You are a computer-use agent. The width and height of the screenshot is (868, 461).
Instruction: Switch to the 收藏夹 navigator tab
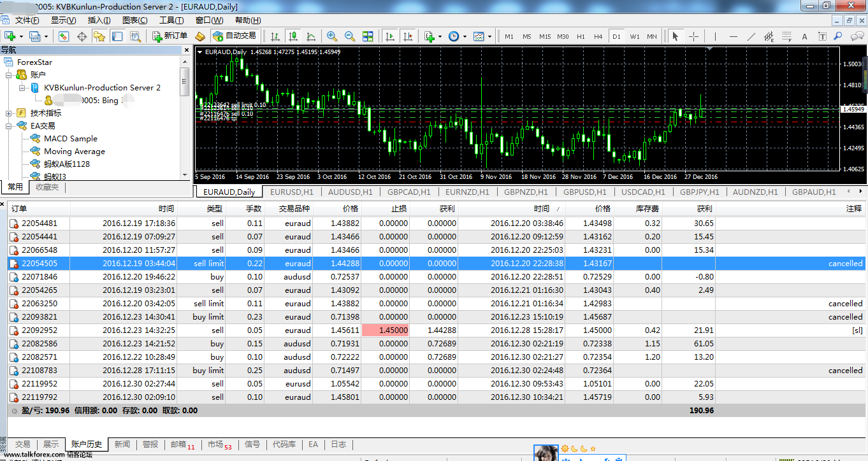click(47, 187)
